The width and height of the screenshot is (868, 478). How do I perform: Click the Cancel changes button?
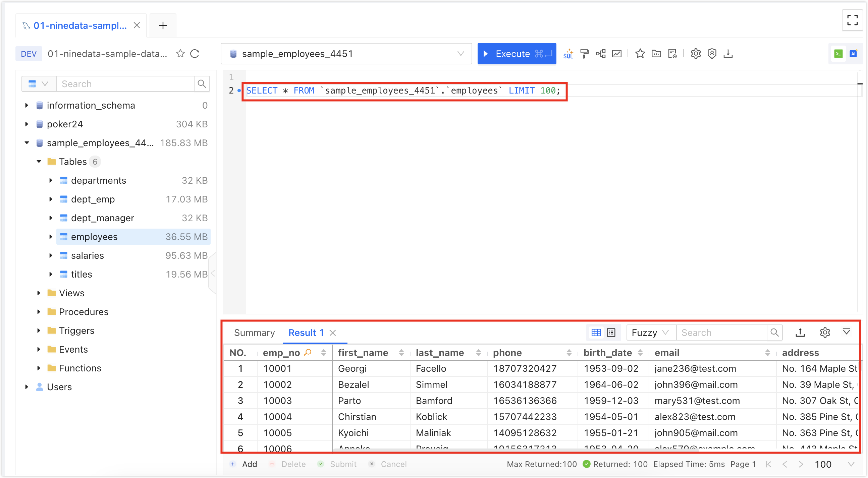(x=387, y=464)
